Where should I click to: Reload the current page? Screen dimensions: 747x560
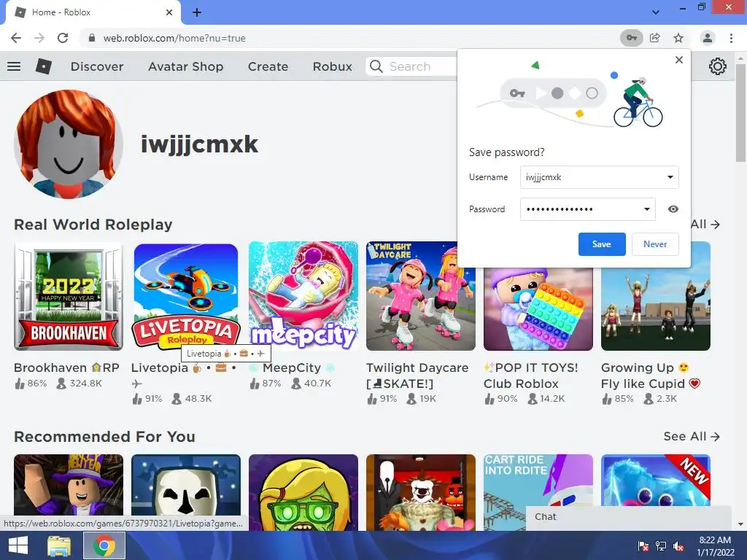pyautogui.click(x=63, y=38)
